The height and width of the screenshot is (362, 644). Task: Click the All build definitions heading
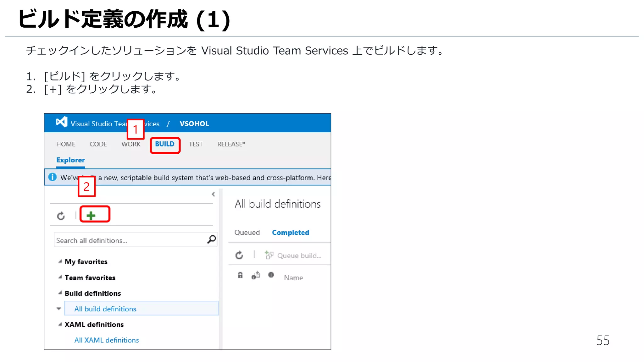point(278,204)
